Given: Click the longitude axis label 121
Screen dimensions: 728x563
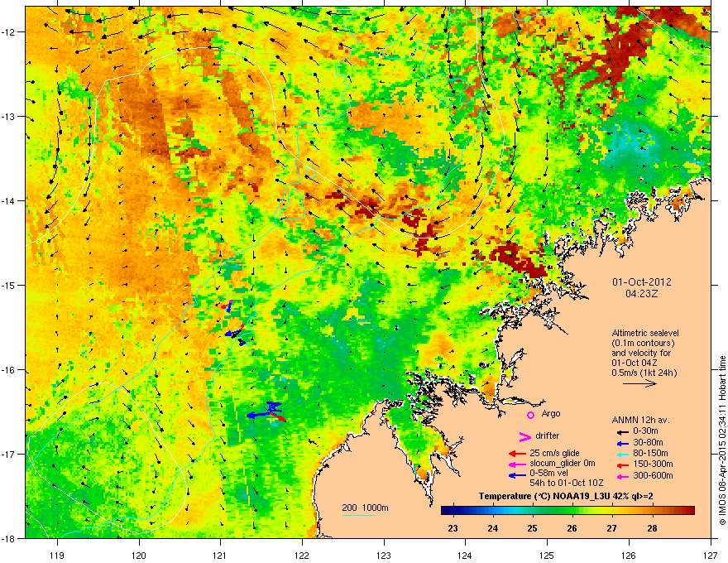Looking at the screenshot, I should [x=220, y=555].
